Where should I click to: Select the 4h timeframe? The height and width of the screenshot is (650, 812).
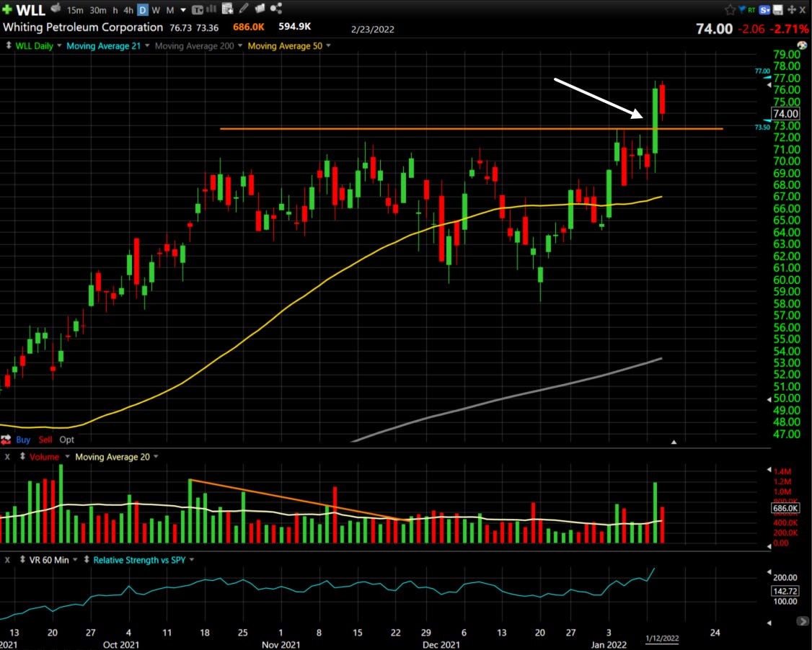coord(128,10)
